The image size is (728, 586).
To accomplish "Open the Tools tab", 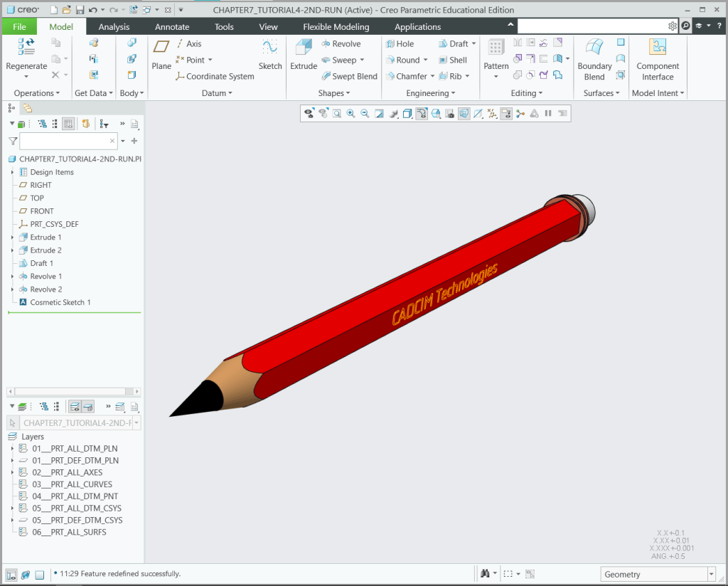I will [224, 26].
